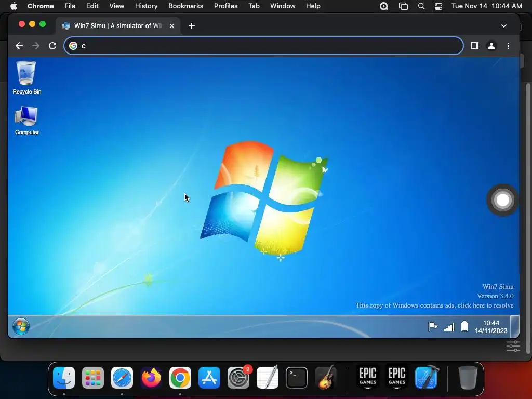Open the Apple menu
Image resolution: width=532 pixels, height=399 pixels.
[x=14, y=6]
